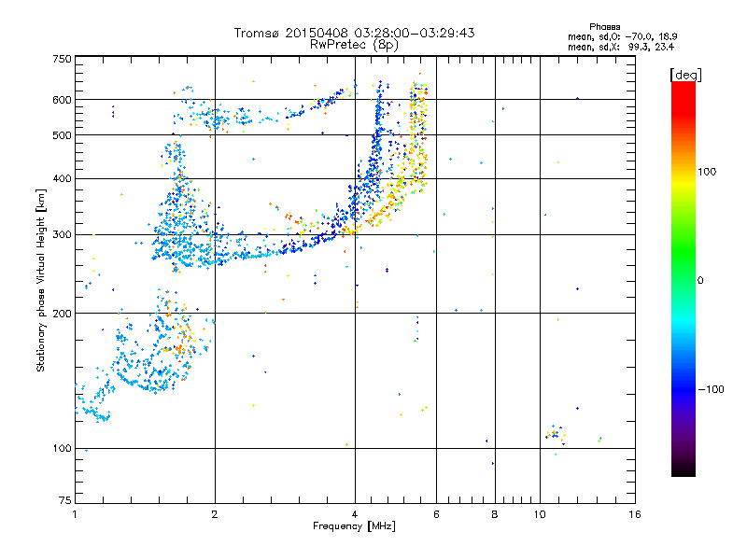The height and width of the screenshot is (560, 747).
Task: Click the phase colorbar gradient
Action: tap(684, 278)
